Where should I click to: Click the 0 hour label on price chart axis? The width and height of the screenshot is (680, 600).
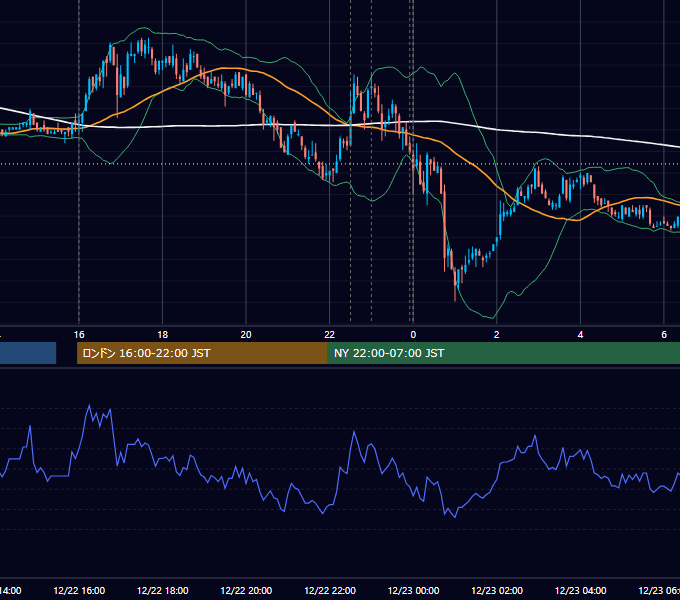coord(413,335)
